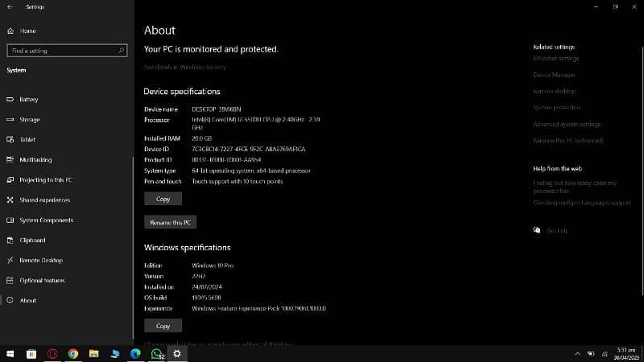This screenshot has width=644, height=362.
Task: Click the Windows 10 Pro edition text
Action: (213, 265)
